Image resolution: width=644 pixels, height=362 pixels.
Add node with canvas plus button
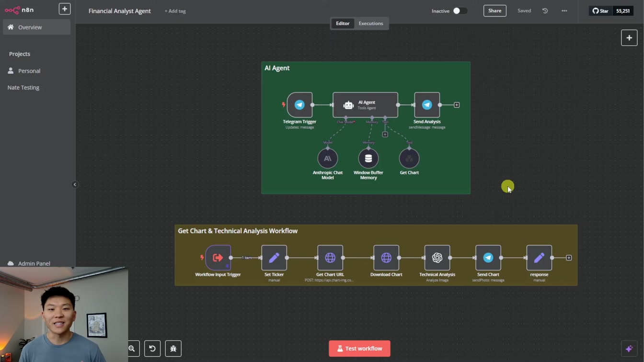click(x=629, y=38)
